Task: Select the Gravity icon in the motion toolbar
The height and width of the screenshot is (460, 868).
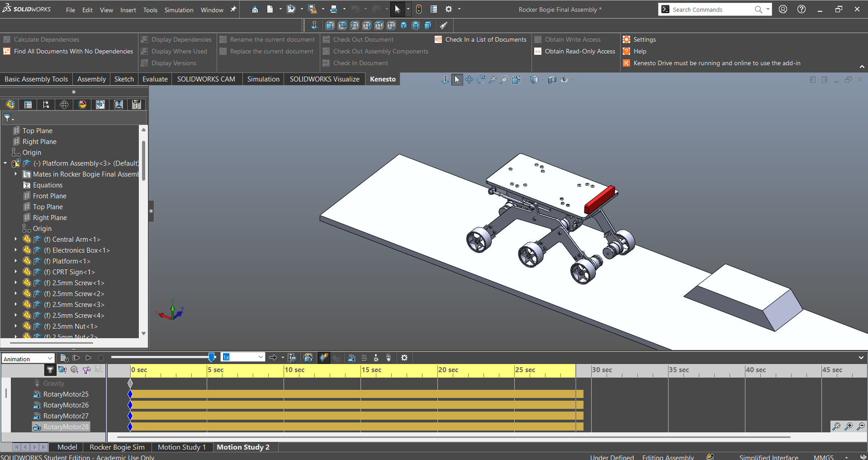Action: pos(388,358)
